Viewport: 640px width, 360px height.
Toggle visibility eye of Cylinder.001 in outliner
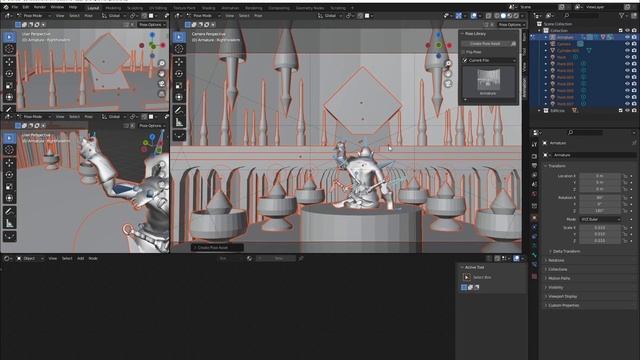(x=627, y=51)
